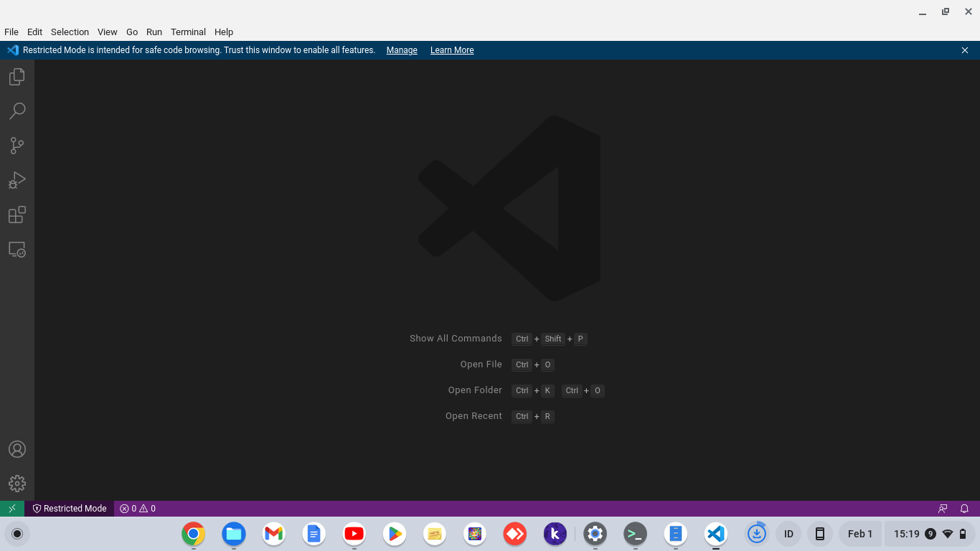
Task: Dismiss the Restricted Mode banner
Action: point(965,50)
